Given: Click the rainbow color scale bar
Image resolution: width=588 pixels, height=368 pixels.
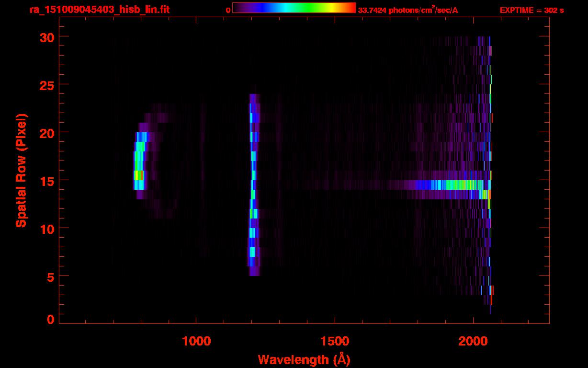Looking at the screenshot, I should (294, 8).
